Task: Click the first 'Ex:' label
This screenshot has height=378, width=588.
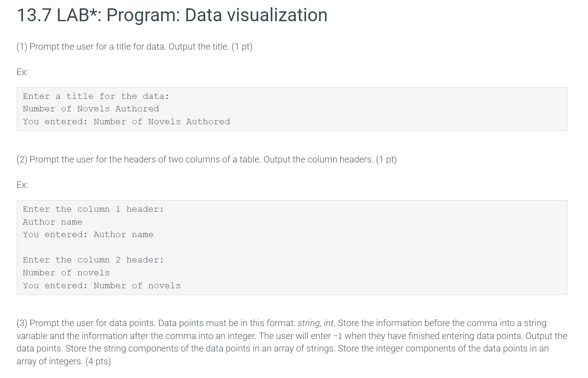Action: click(x=22, y=72)
